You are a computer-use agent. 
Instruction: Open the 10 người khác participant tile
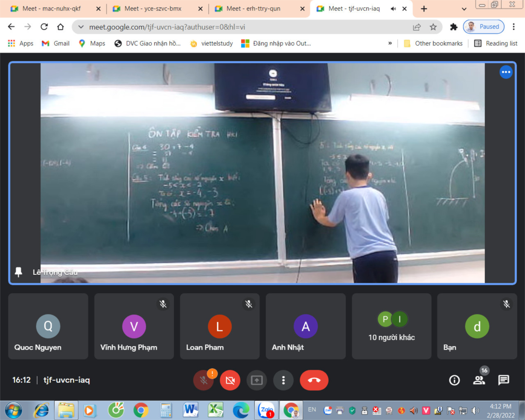tap(391, 327)
